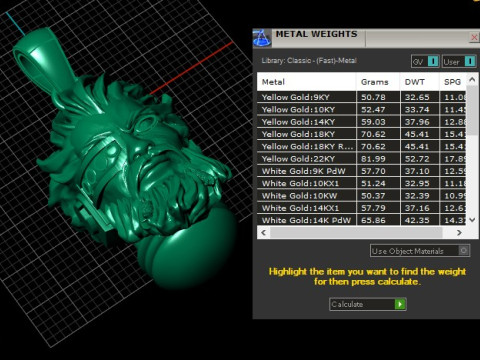Click the table scroll down arrow

pos(472,220)
